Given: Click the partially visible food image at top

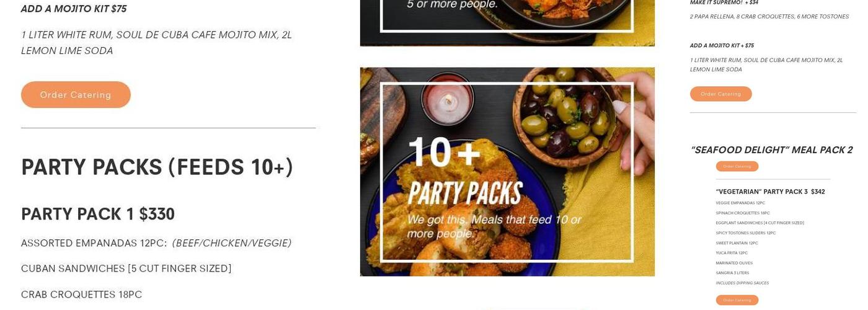Looking at the screenshot, I should click(x=507, y=23).
